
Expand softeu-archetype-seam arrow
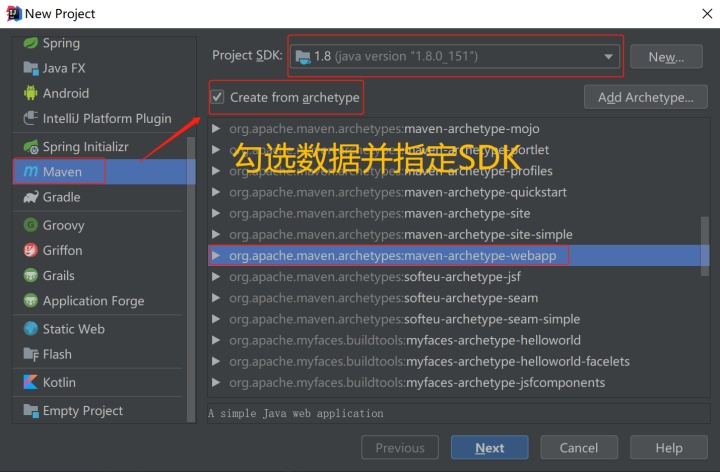tap(215, 298)
